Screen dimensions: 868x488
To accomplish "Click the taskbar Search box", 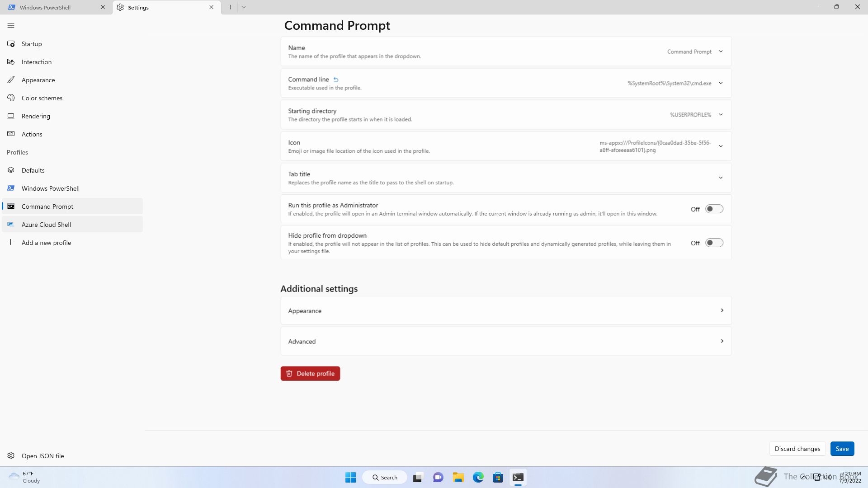I will coord(385,478).
